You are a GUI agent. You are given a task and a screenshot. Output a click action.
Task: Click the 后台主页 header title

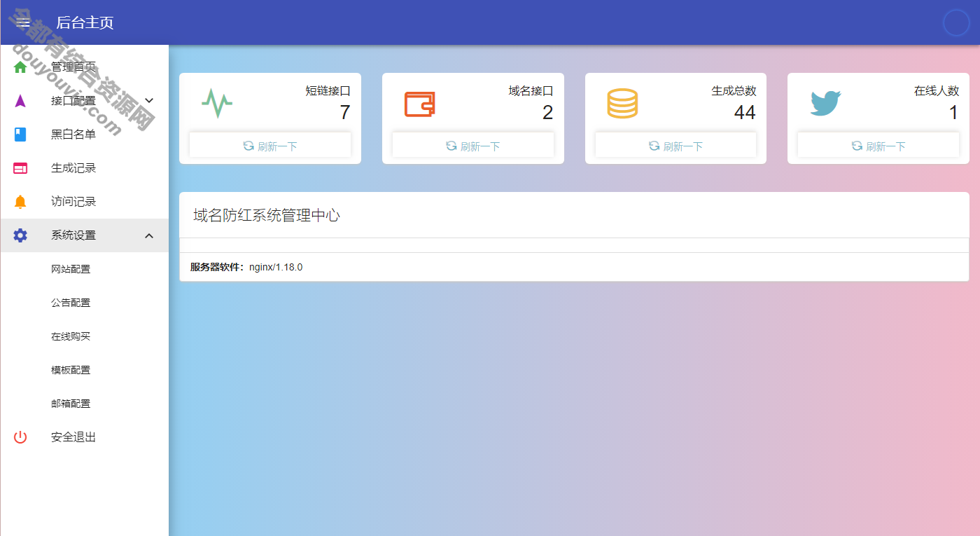coord(85,22)
